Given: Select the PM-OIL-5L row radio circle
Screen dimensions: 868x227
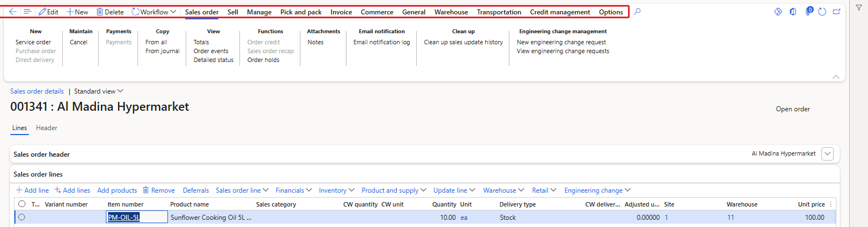Looking at the screenshot, I should click(x=22, y=218).
